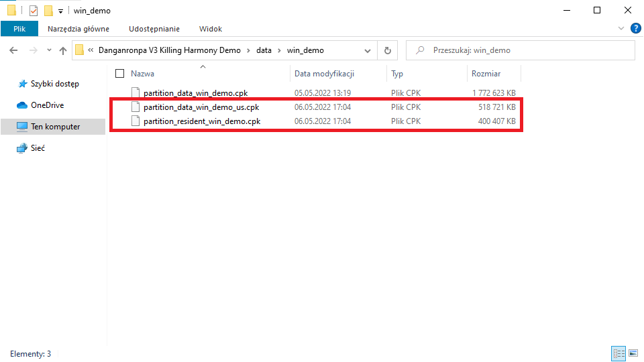Click the date 05.05.2022 13:19
This screenshot has width=644, height=362.
click(x=323, y=93)
